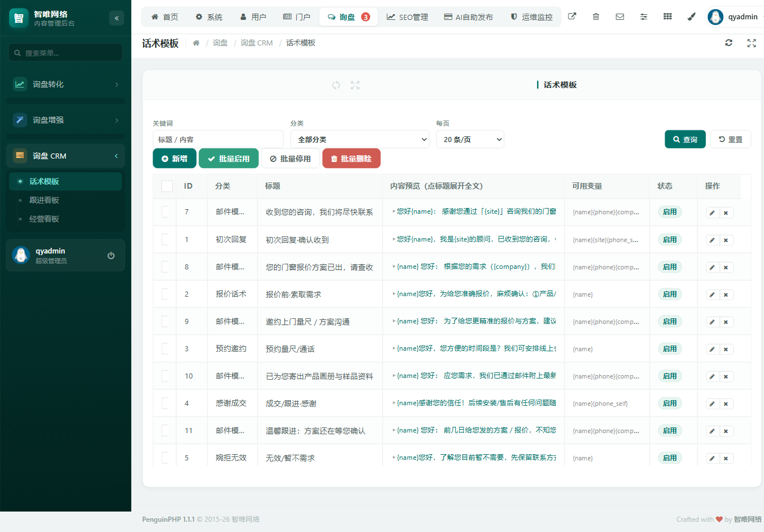Expand the 询盘转化 sidebar menu

[x=65, y=84]
